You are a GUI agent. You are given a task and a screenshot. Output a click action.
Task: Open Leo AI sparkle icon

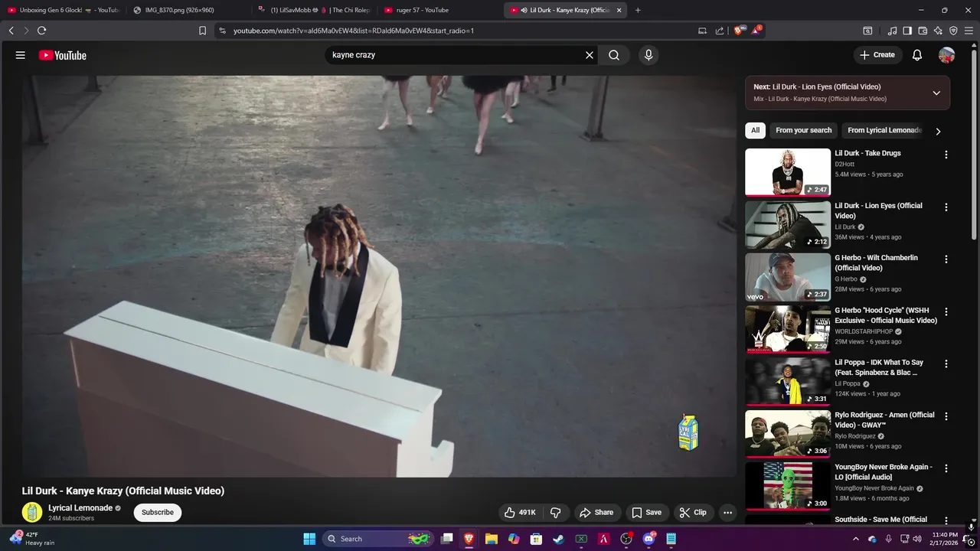pos(938,31)
